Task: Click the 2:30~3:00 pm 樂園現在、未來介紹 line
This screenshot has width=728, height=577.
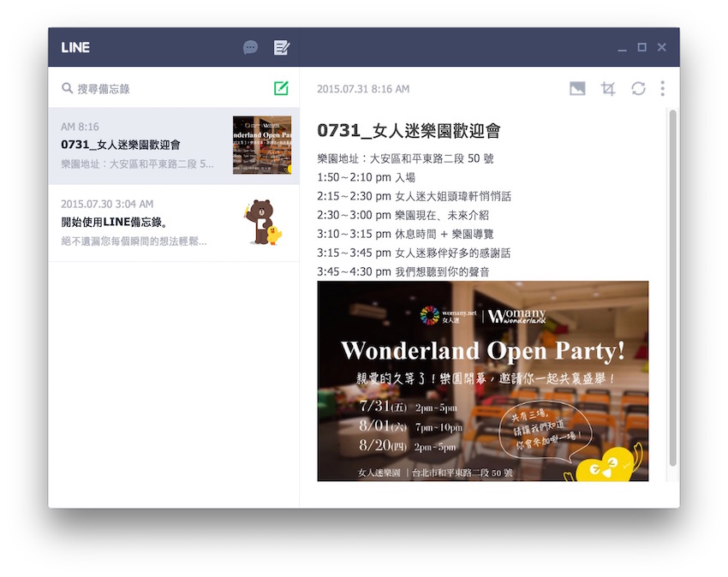Action: 403,216
